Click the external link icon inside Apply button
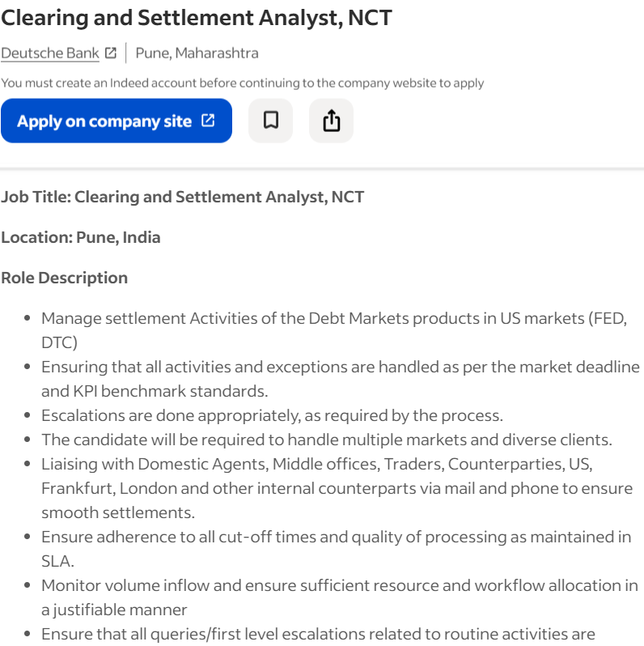The width and height of the screenshot is (644, 646). [208, 121]
